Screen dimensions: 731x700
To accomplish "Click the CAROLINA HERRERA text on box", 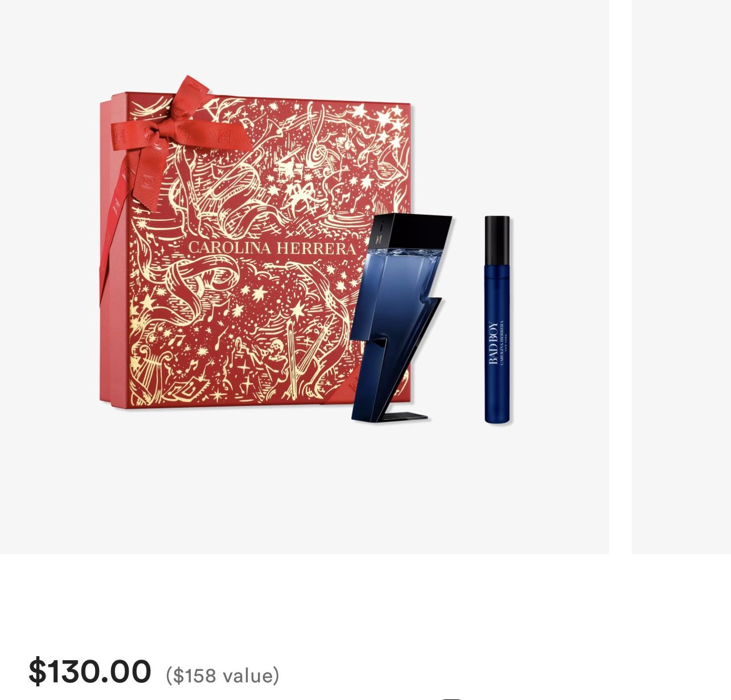I will [x=272, y=248].
